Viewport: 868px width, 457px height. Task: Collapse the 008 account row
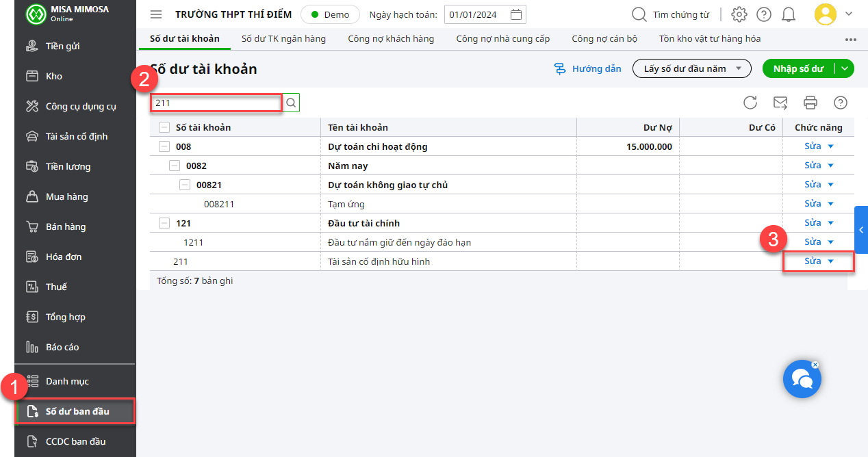(x=164, y=146)
